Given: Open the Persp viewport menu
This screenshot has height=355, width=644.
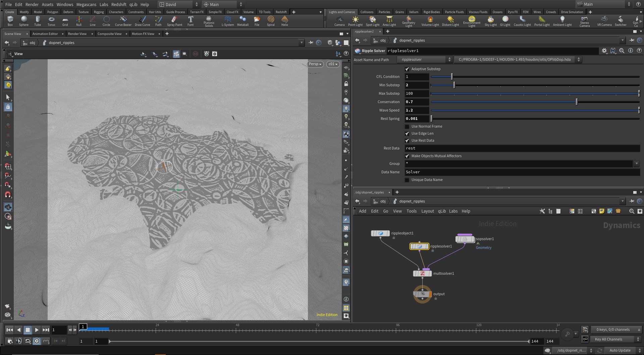Looking at the screenshot, I should coord(315,64).
